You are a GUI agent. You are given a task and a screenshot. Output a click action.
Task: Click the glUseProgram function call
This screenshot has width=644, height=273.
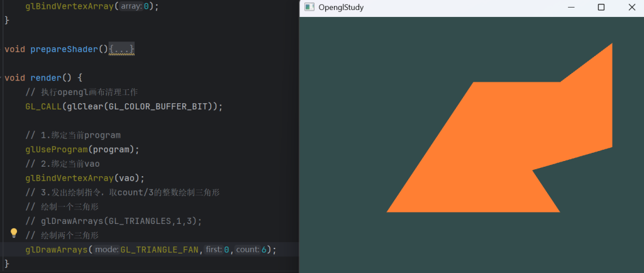tap(55, 149)
